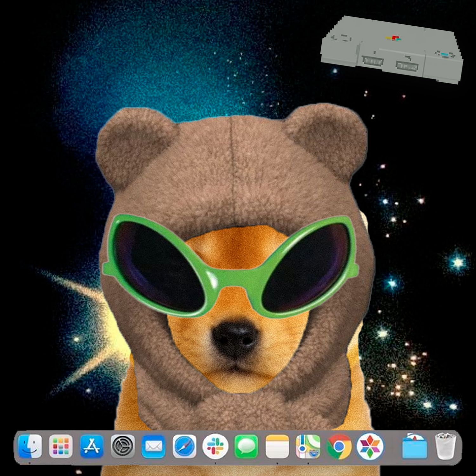This screenshot has height=476, width=476.
Task: Open System Preferences gear icon
Action: click(123, 446)
